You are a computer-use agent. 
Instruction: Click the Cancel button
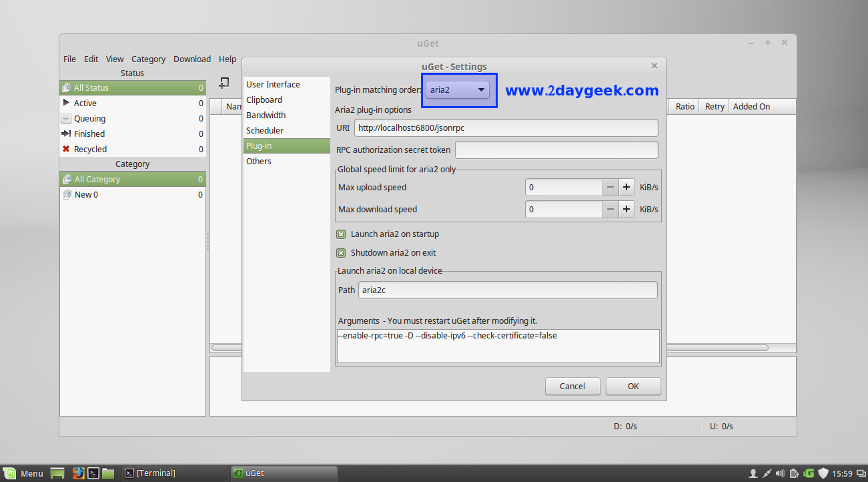pyautogui.click(x=572, y=386)
